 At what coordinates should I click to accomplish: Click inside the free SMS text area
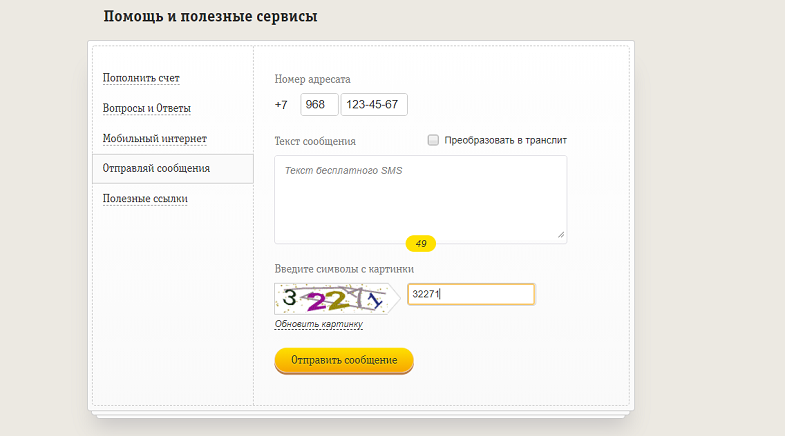pos(420,200)
